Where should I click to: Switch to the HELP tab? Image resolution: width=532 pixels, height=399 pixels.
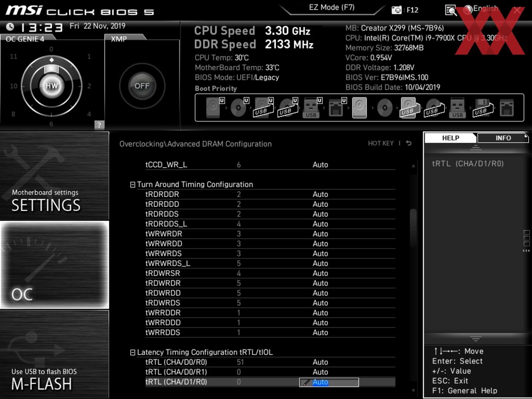coord(451,138)
